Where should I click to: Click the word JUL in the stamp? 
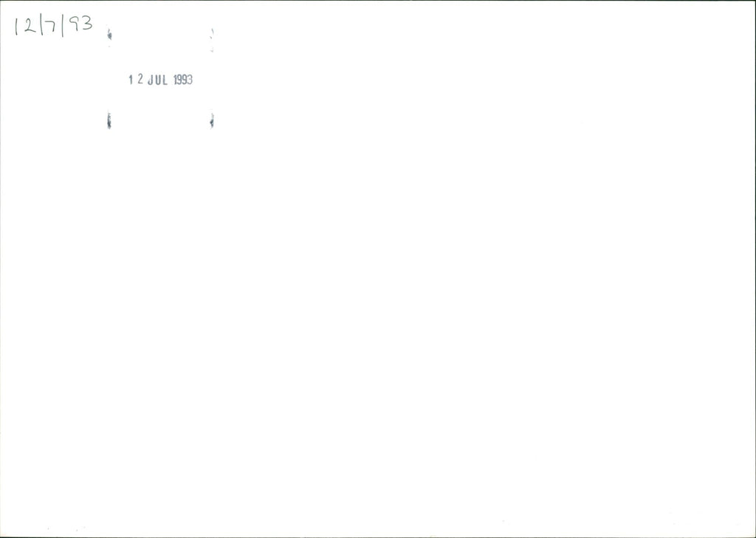click(158, 80)
